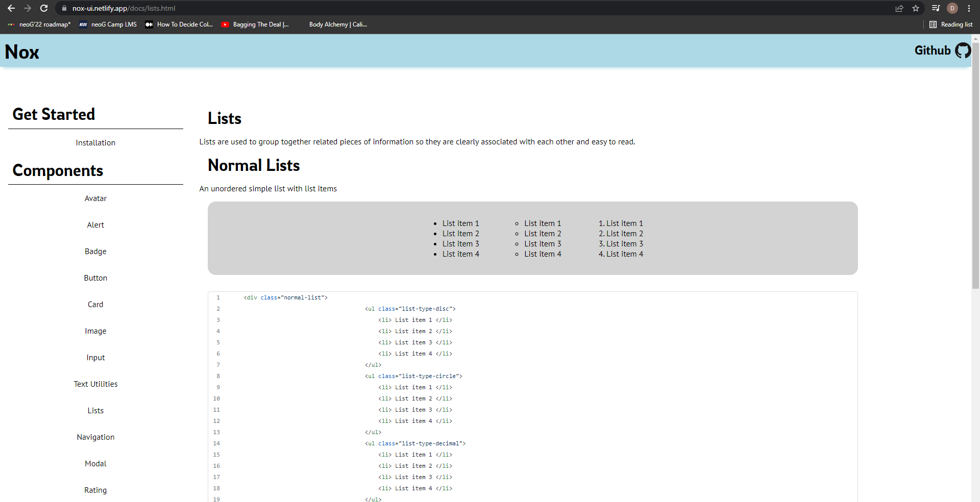
Task: View site info via the padlock icon
Action: [64, 8]
